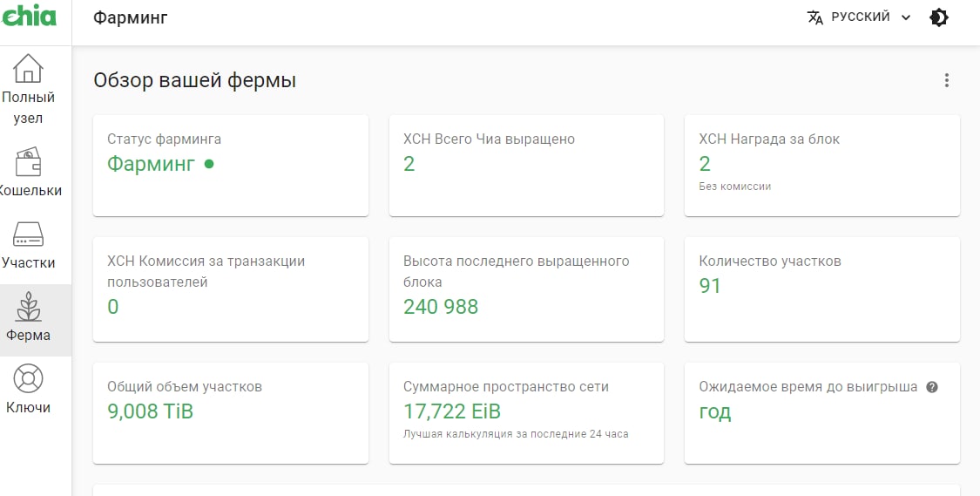This screenshot has width=980, height=496.
Task: Open farm overview three-dot menu
Action: pos(947,80)
